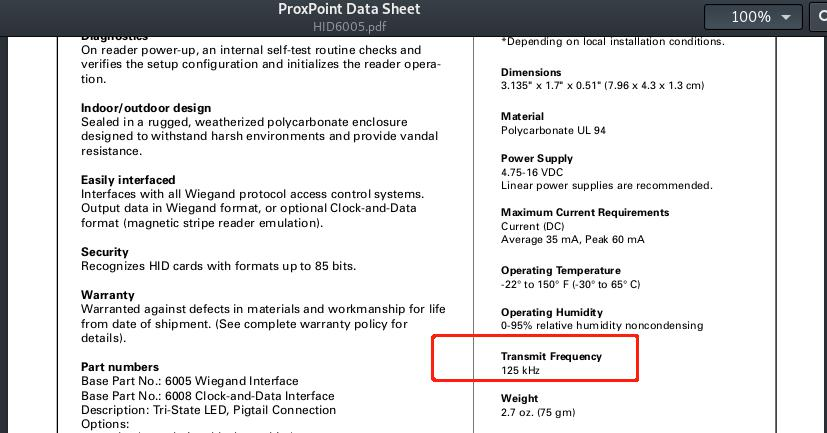Click the zoom dropdown arrow beside 100%
This screenshot has height=433, width=827.
[785, 17]
